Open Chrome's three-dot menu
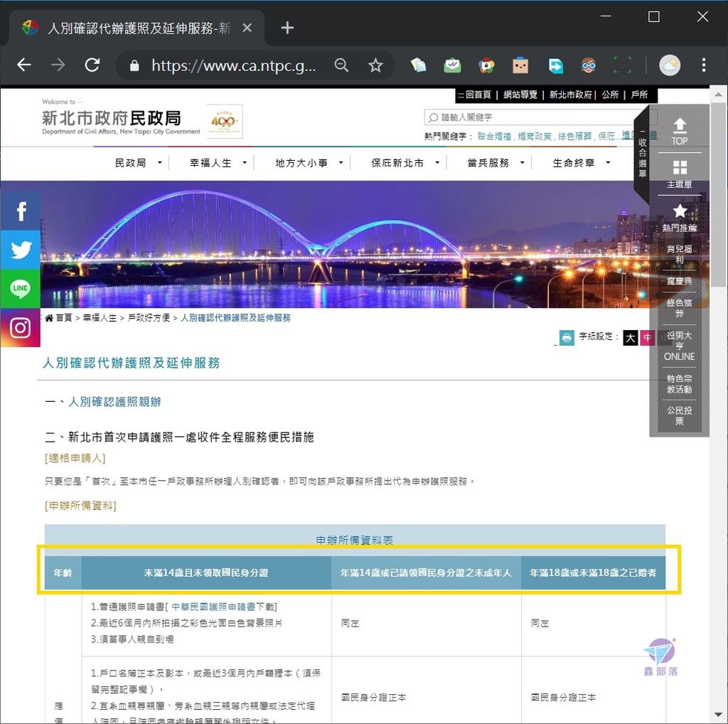This screenshot has width=728, height=724. 704,65
